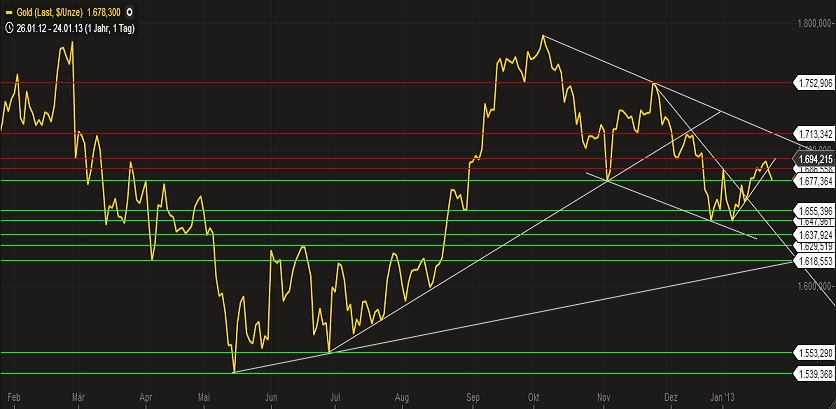Click the Feb label on time axis
Image resolution: width=836 pixels, height=409 pixels.
[x=12, y=397]
